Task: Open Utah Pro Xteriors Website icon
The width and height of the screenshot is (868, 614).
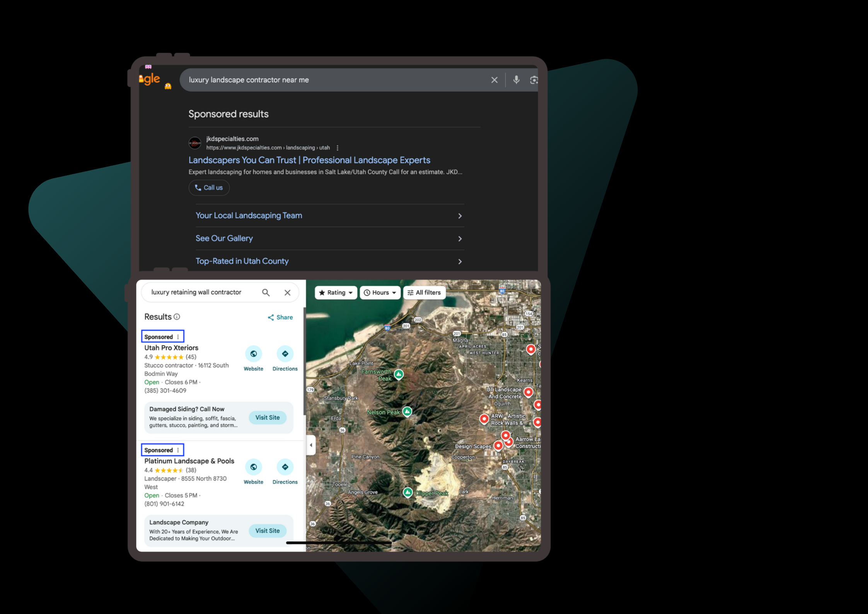Action: click(253, 354)
